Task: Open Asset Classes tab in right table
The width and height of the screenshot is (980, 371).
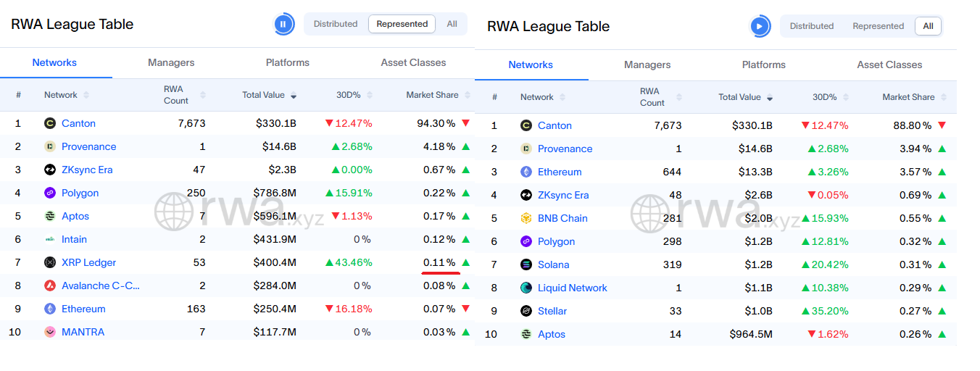Action: (889, 64)
